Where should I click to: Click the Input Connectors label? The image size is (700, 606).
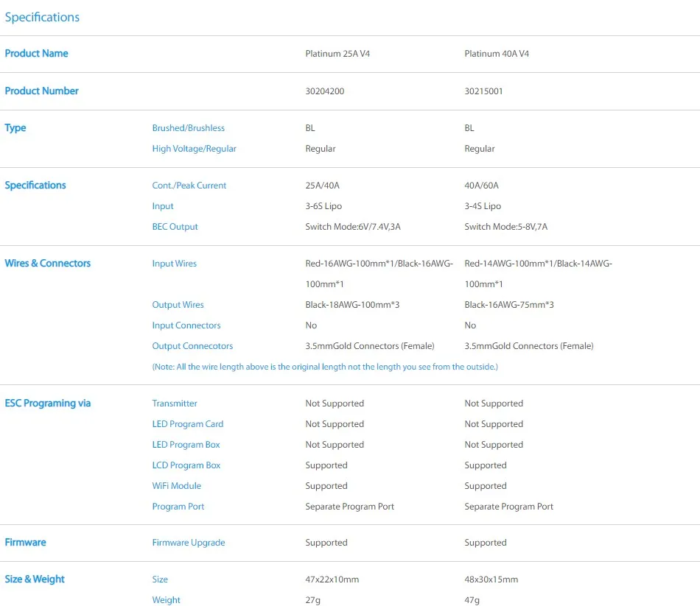point(186,325)
